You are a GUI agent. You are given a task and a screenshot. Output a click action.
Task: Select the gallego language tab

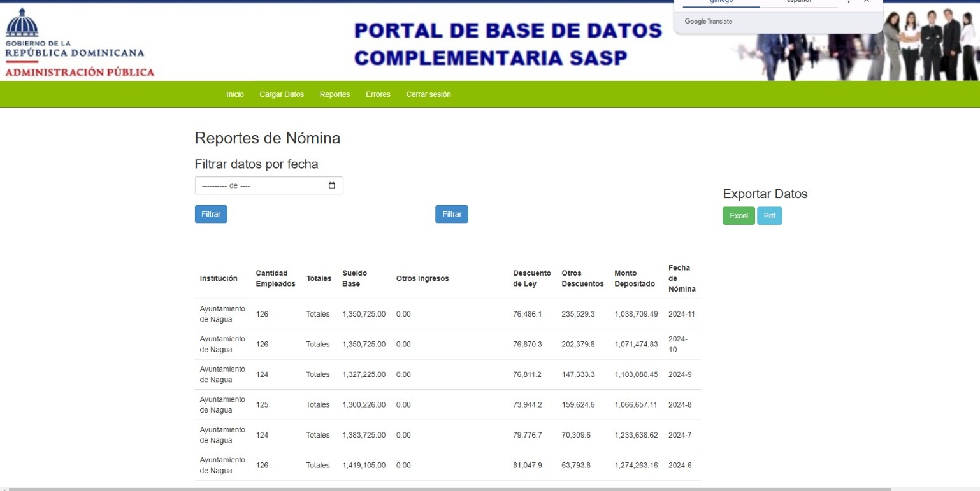(x=721, y=3)
